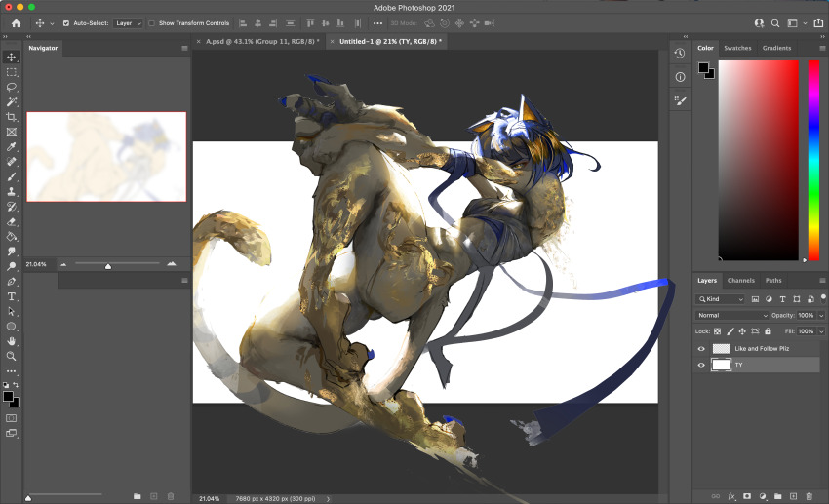Pick the Eyedropper tool
This screenshot has height=504, width=829.
click(12, 146)
